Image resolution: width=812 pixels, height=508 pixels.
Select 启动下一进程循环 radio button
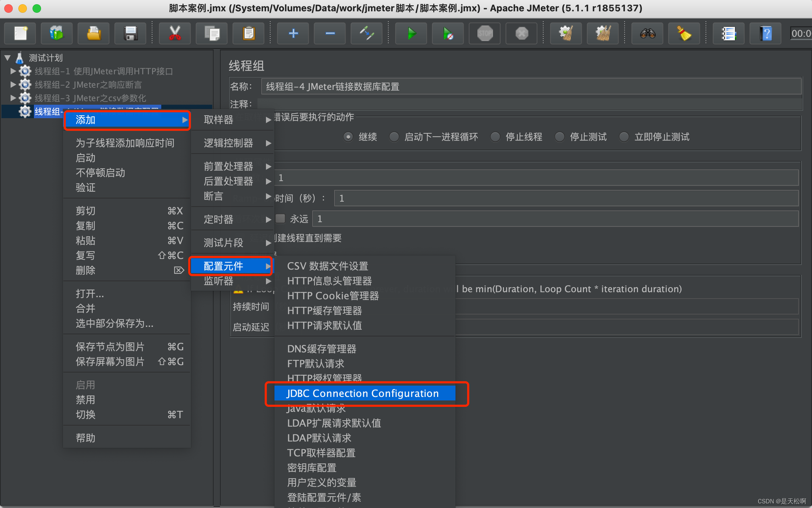click(394, 137)
